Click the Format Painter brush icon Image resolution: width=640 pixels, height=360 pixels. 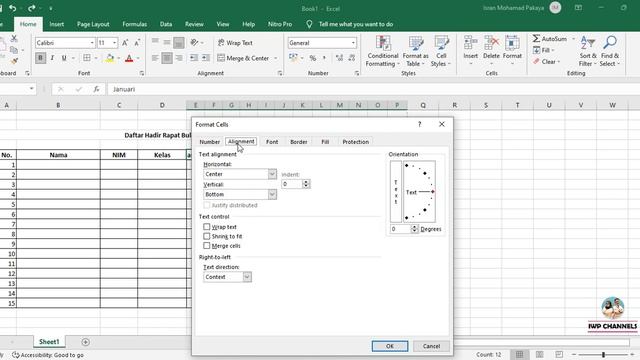15,62
